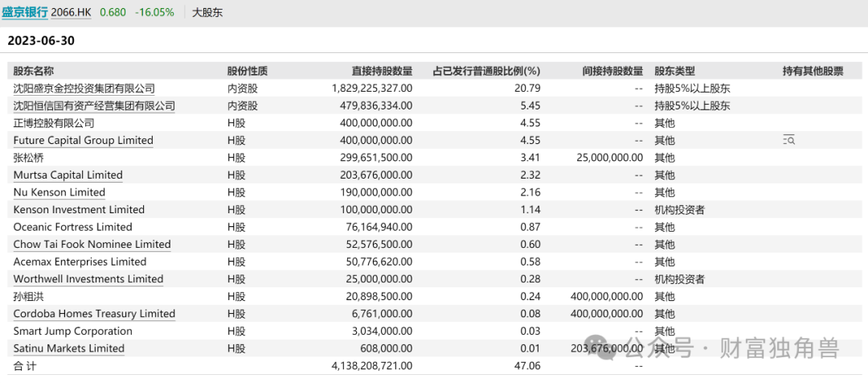Click 机构投资者 in Kenson Investment row
The width and height of the screenshot is (868, 383).
(x=679, y=209)
